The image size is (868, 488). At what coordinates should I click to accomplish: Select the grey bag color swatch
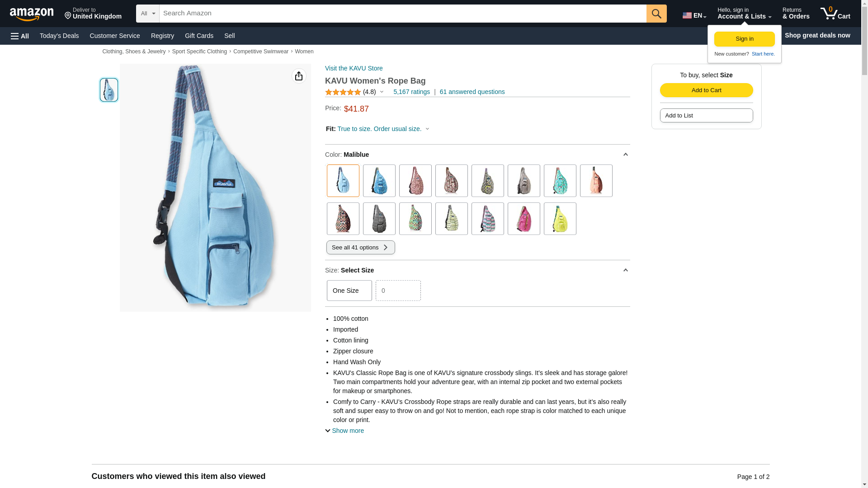click(524, 181)
